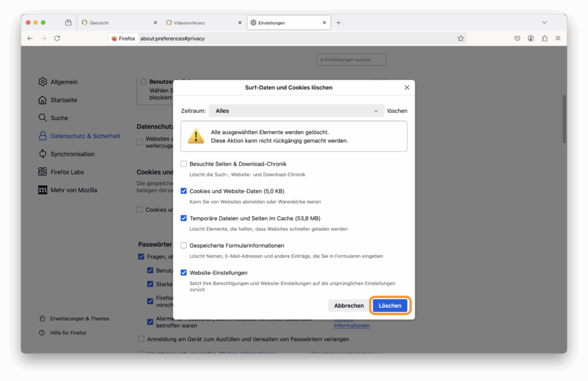Switch to the Übersicht tab

118,23
